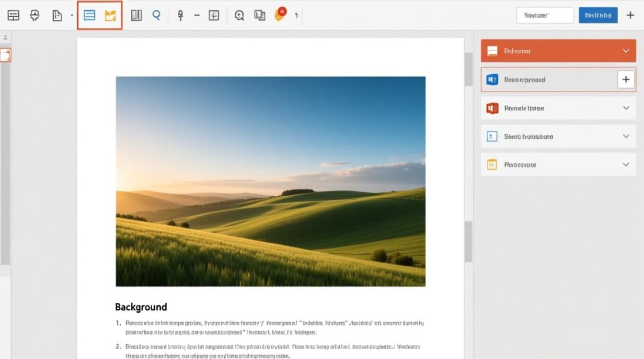Click the table layout icon in toolbar
Screen dimensions: 644x359
point(13,15)
